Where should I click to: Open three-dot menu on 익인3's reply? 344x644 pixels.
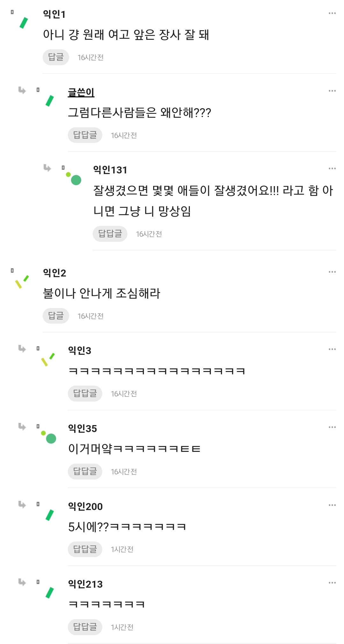click(x=332, y=349)
